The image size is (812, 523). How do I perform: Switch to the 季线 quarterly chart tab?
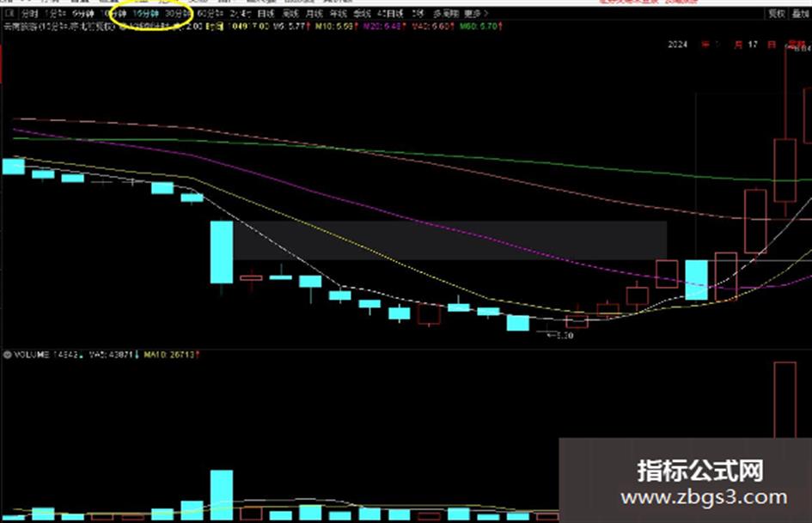pyautogui.click(x=363, y=14)
